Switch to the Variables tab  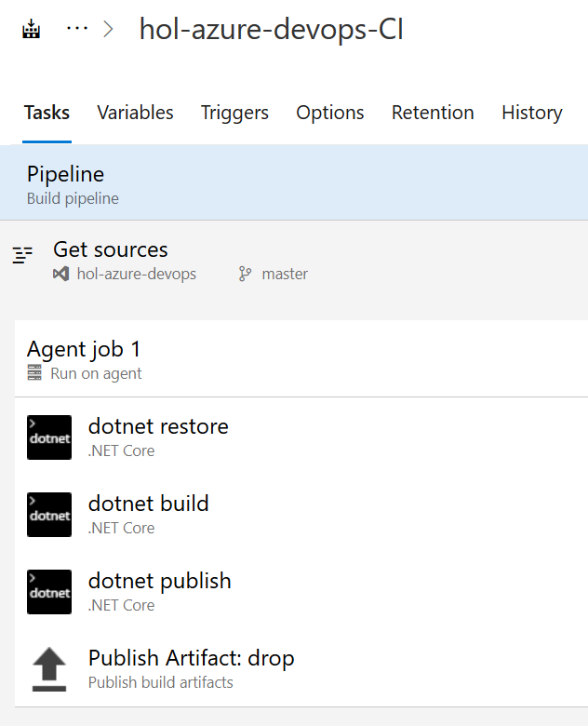[135, 113]
